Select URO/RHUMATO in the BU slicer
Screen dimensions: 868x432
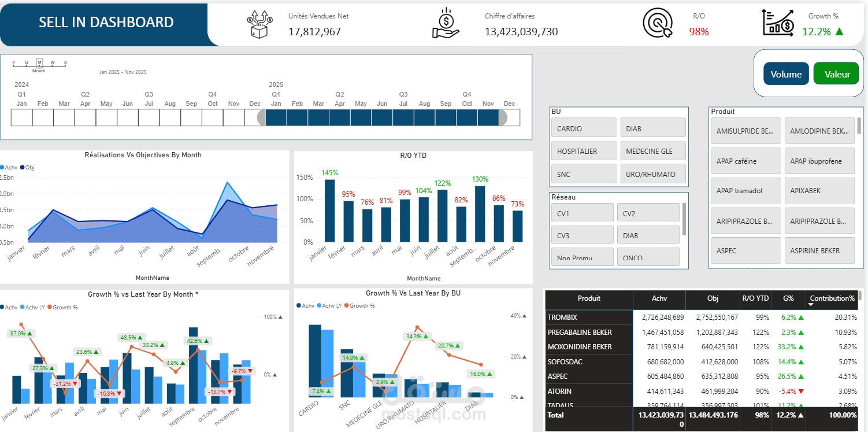(x=653, y=173)
